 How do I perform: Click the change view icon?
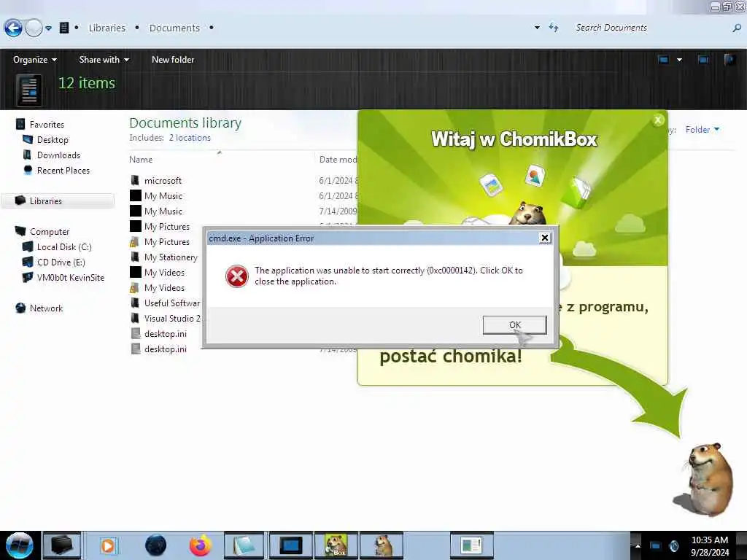pos(663,60)
